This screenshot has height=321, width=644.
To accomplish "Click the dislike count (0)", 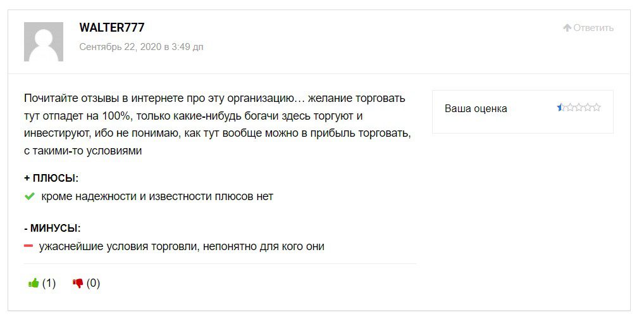I will 93,283.
